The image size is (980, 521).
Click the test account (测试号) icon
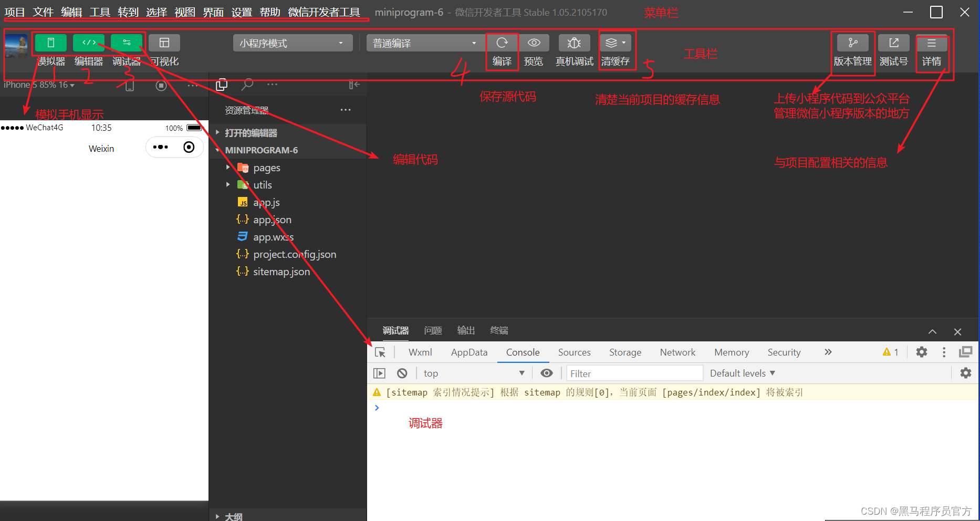point(894,43)
